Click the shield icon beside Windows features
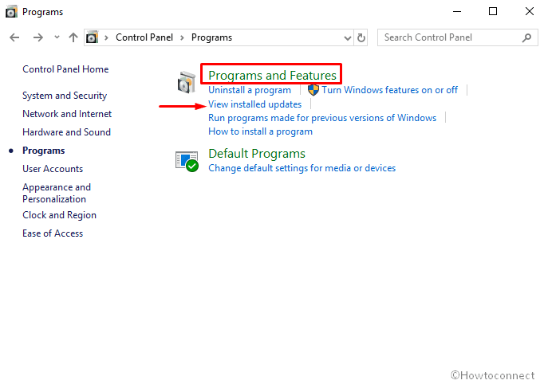The height and width of the screenshot is (392, 544). pos(313,90)
